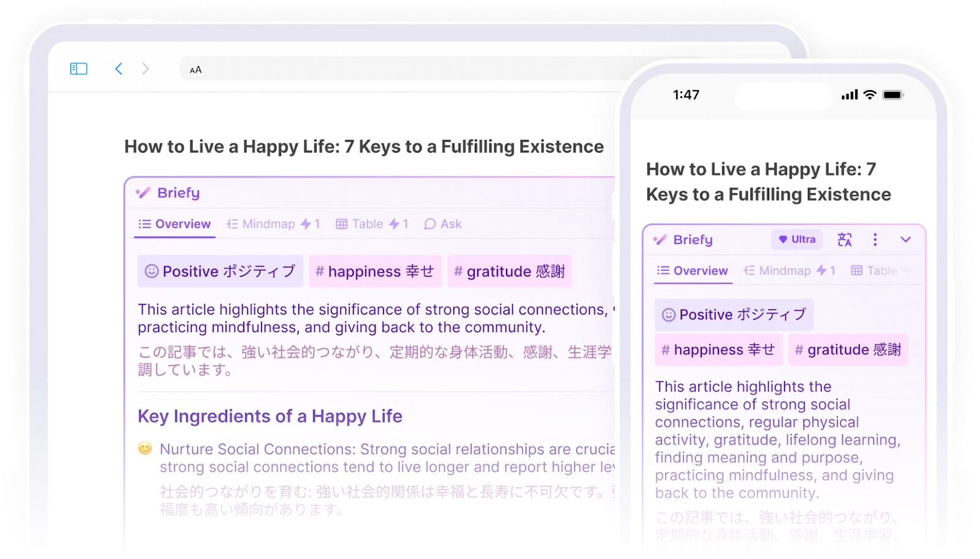This screenshot has height=559, width=980.
Task: Click the AA reader text-size icon
Action: [x=196, y=70]
